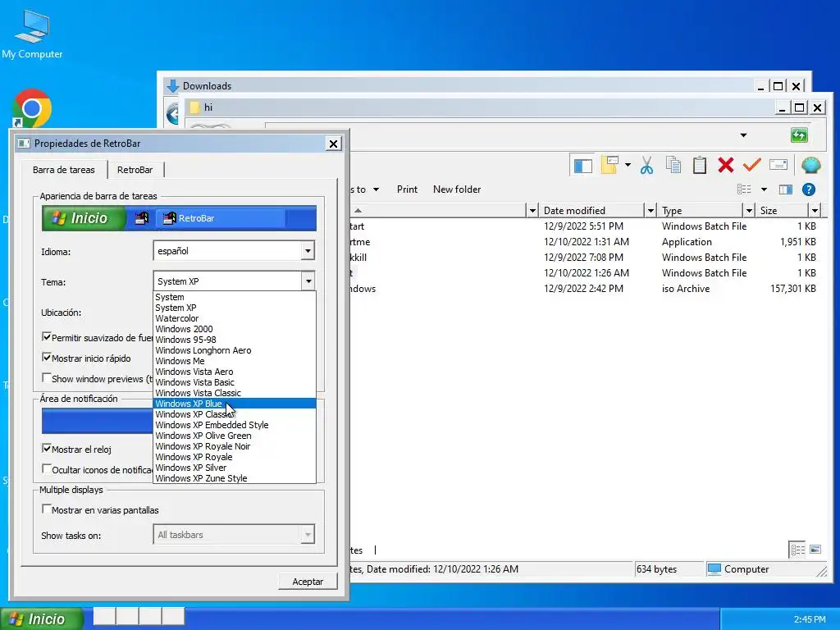Select 'Windows 2000' theme option
This screenshot has height=630, width=840.
pyautogui.click(x=235, y=329)
